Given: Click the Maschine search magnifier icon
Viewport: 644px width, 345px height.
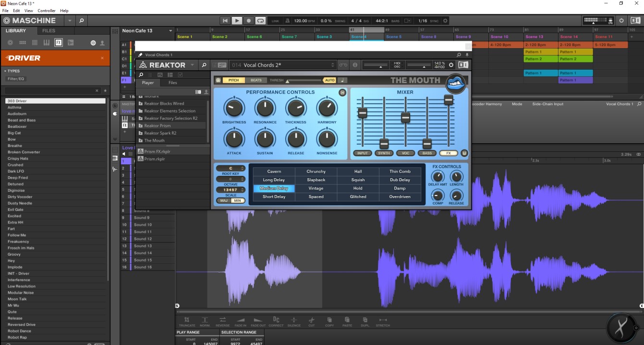Looking at the screenshot, I should coord(81,21).
